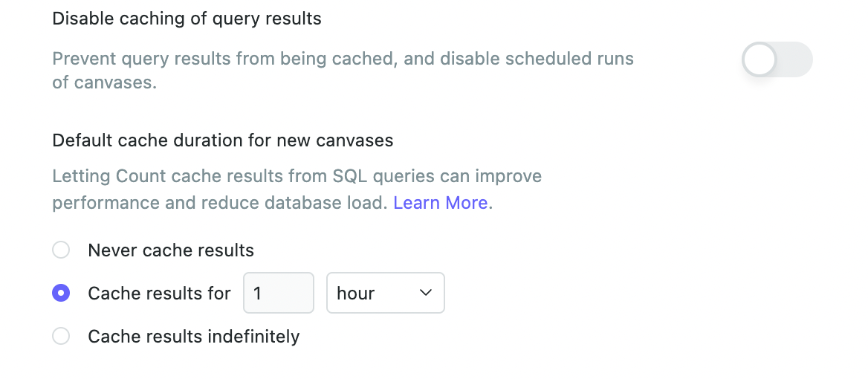Click the Never cache results label text

(x=171, y=250)
